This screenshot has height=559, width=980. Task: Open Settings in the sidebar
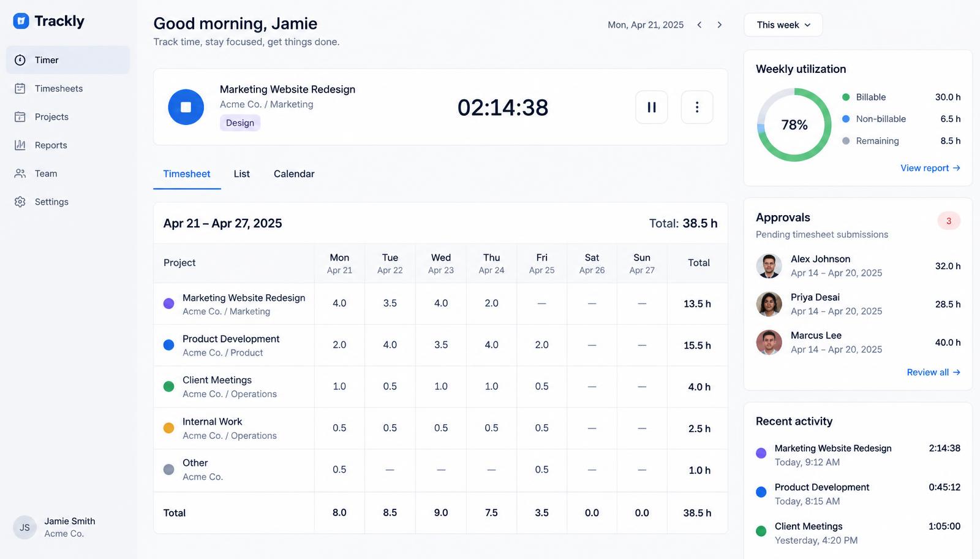[x=68, y=202]
